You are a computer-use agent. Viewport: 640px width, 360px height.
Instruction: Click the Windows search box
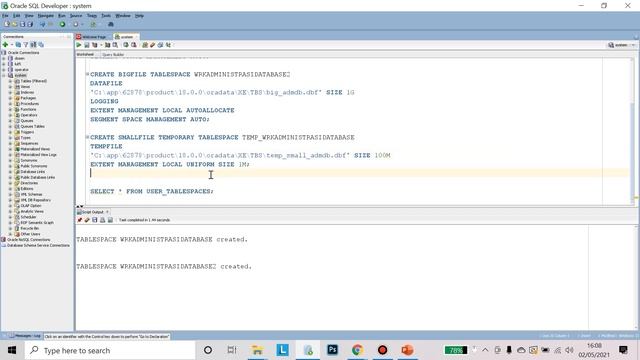110,350
